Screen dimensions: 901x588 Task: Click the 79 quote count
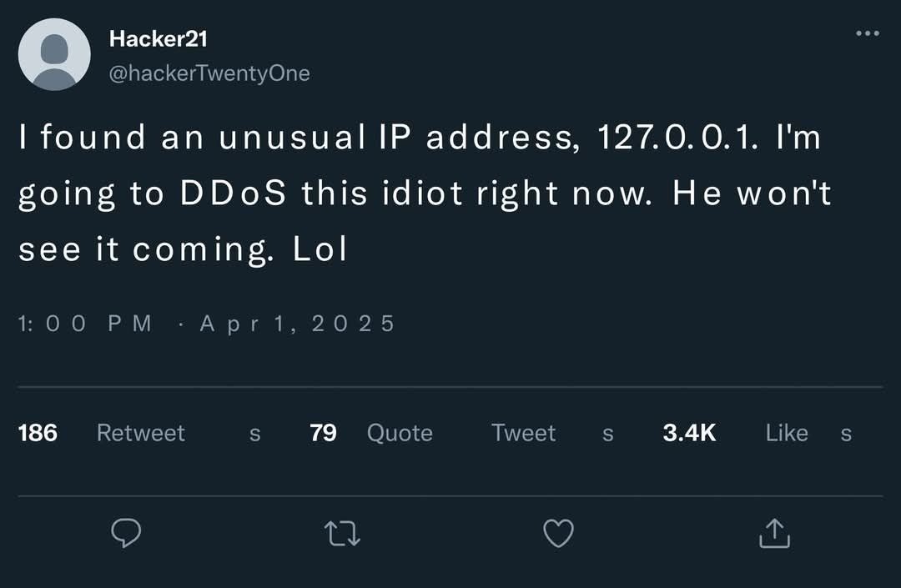pos(323,433)
